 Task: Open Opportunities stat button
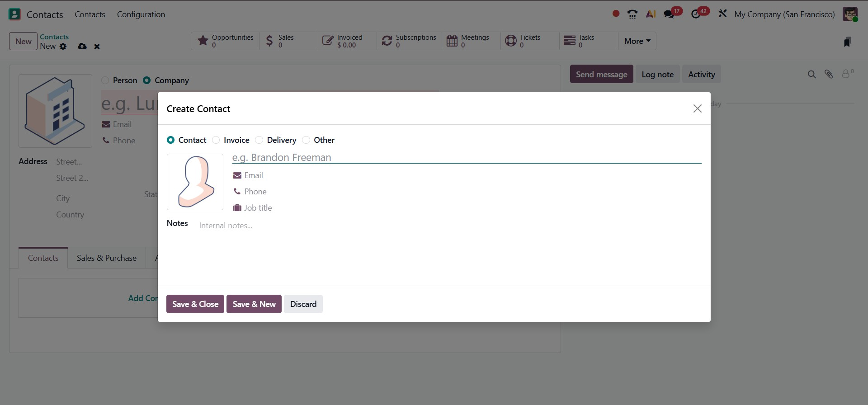[225, 41]
